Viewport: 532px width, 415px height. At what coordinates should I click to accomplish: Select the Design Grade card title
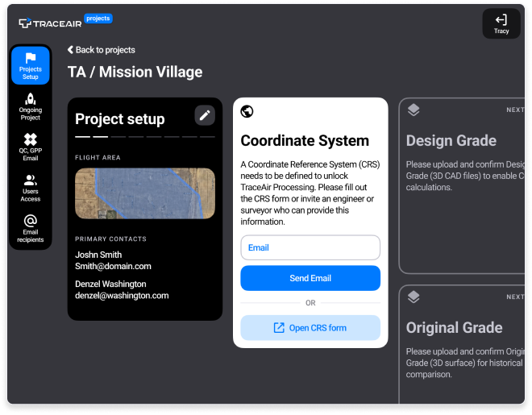451,140
